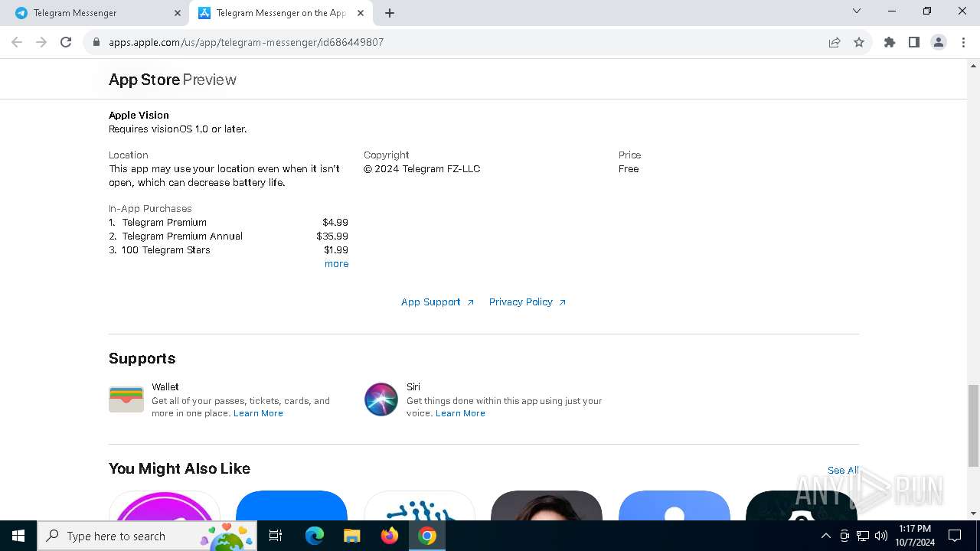The height and width of the screenshot is (551, 980).
Task: Open File Explorer from the taskbar
Action: pos(352,536)
